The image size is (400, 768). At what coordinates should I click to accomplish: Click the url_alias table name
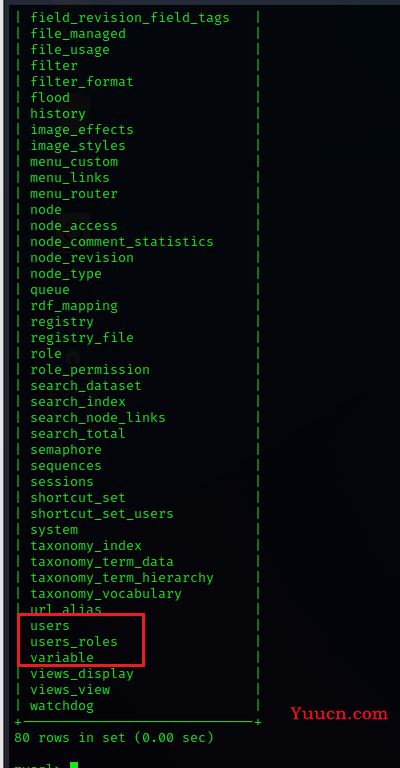tap(66, 609)
